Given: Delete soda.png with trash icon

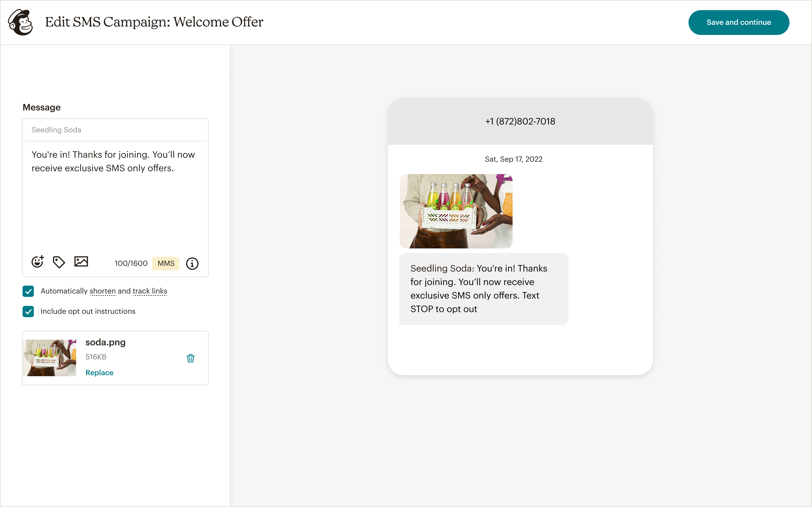Looking at the screenshot, I should click(x=190, y=358).
